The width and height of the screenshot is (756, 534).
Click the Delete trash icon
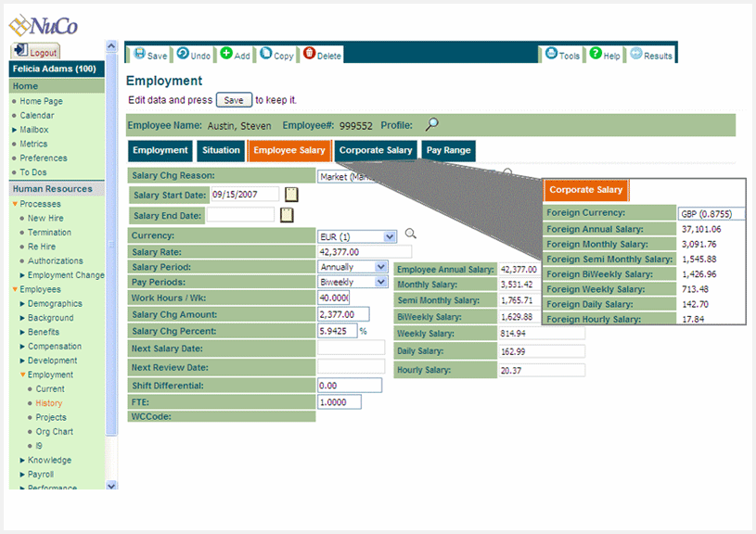coord(309,54)
